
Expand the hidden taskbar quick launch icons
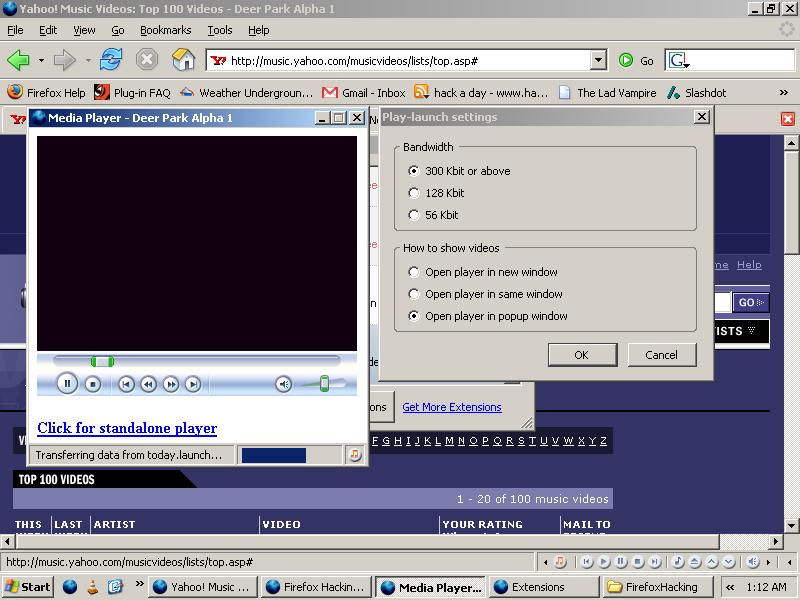point(139,585)
